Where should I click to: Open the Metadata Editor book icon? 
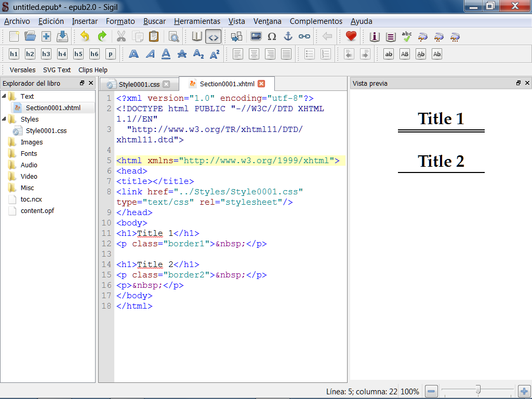375,36
